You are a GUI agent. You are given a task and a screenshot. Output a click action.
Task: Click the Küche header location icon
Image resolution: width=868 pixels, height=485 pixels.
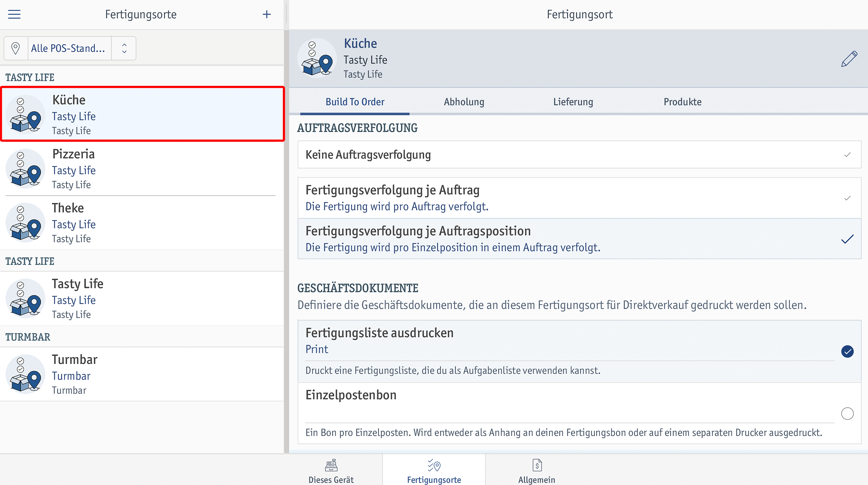pyautogui.click(x=317, y=58)
